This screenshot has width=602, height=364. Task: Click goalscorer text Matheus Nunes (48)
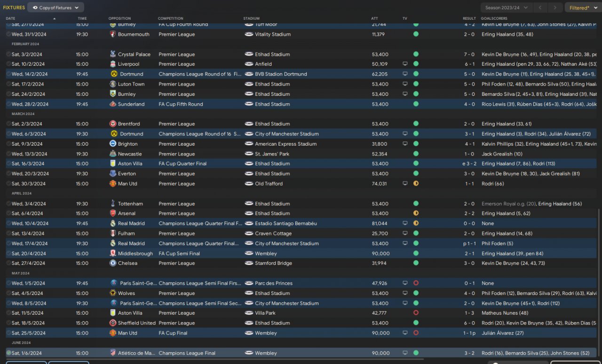[505, 313]
